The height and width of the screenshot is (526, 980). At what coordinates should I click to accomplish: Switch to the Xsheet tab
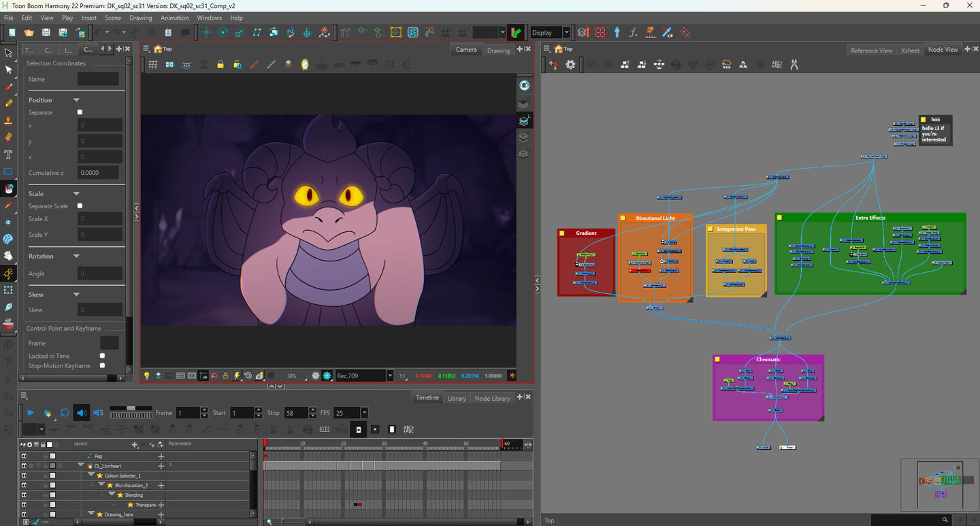[910, 50]
